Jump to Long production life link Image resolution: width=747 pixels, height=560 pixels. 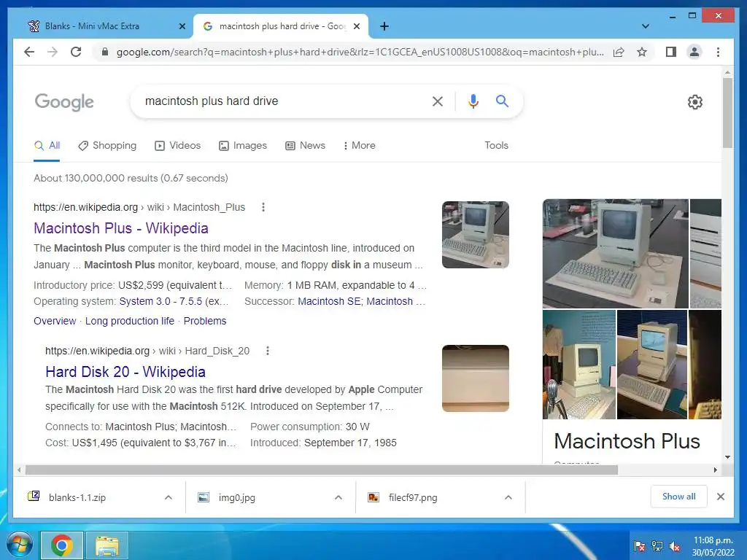[x=130, y=321]
